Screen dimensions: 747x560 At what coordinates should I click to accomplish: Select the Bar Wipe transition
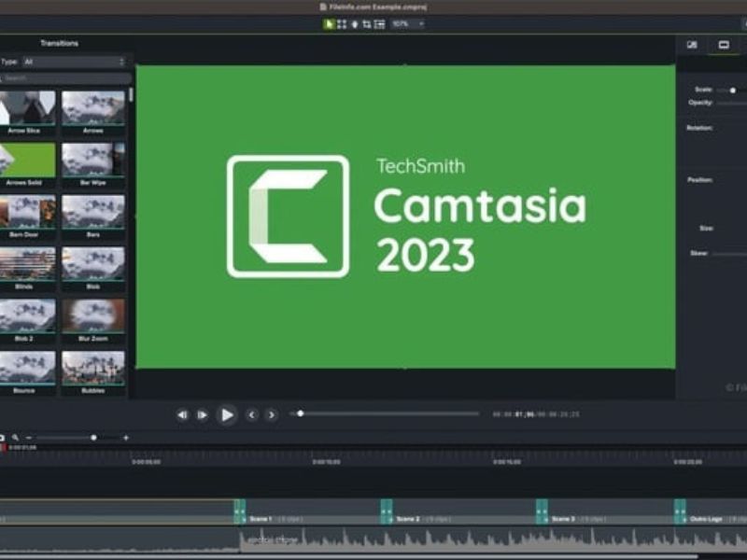click(x=93, y=164)
